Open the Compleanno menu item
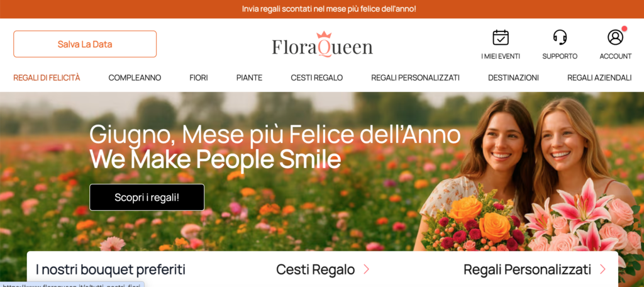The height and width of the screenshot is (287, 644). 135,77
